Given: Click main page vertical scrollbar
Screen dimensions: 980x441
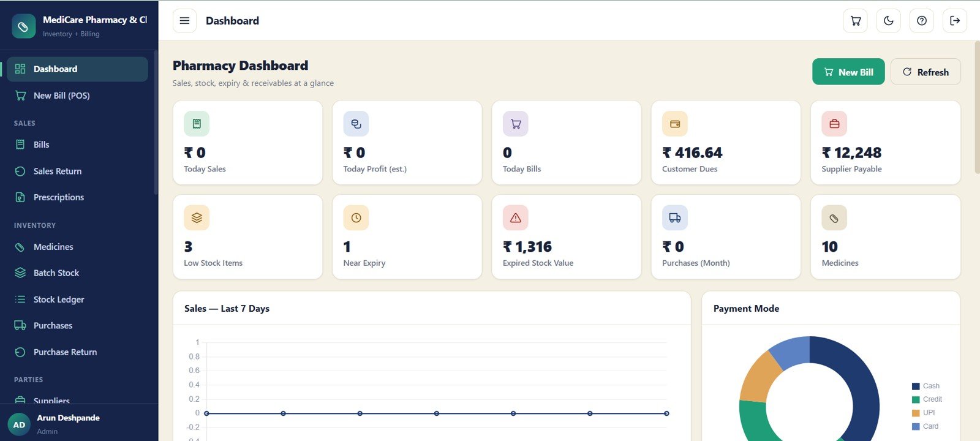Looking at the screenshot, I should coord(977,107).
